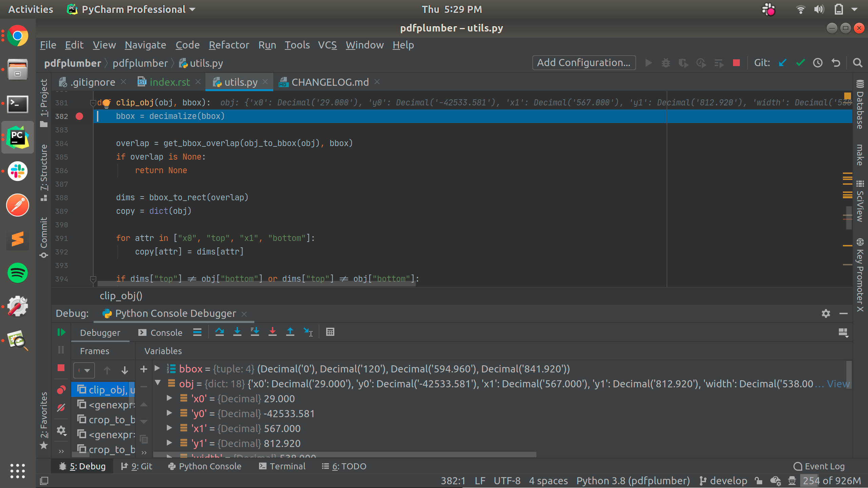This screenshot has height=488, width=868.
Task: Hide the Debug tool window
Action: pos(844,313)
